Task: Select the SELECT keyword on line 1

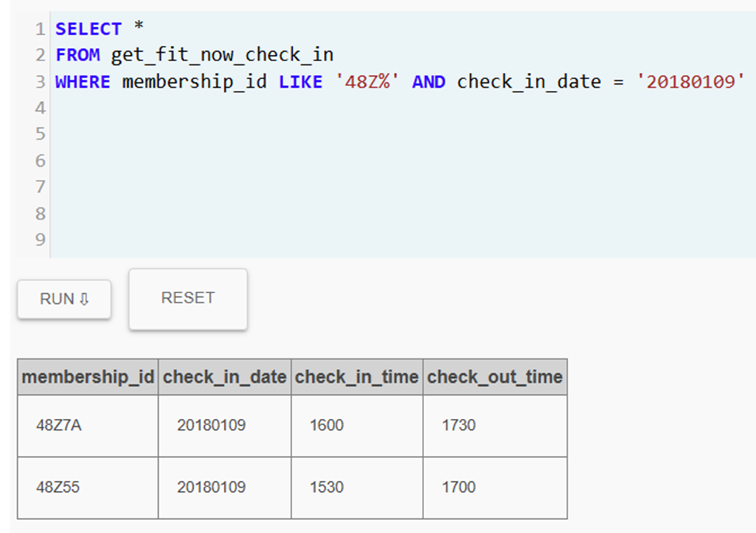Action: [88, 29]
